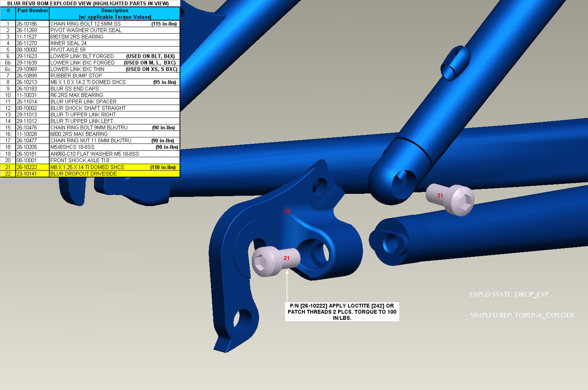Click the Description column header
This screenshot has width=588, height=390.
click(115, 14)
